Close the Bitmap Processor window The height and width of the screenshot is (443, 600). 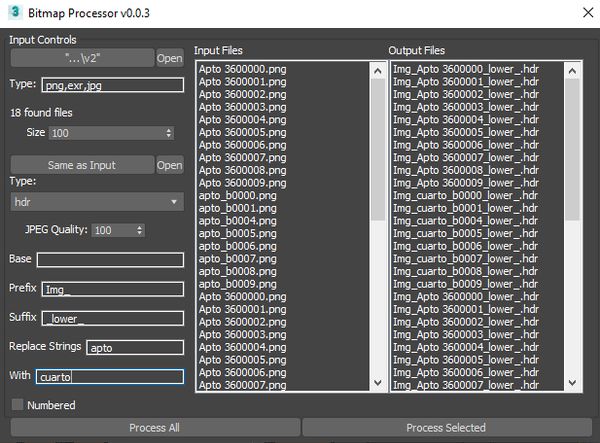click(588, 13)
